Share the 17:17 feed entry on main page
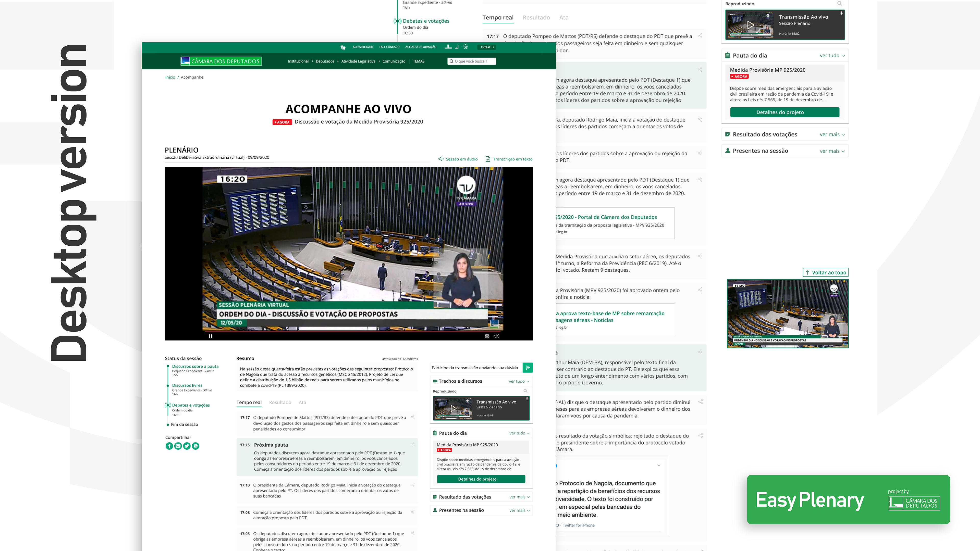 pyautogui.click(x=412, y=418)
